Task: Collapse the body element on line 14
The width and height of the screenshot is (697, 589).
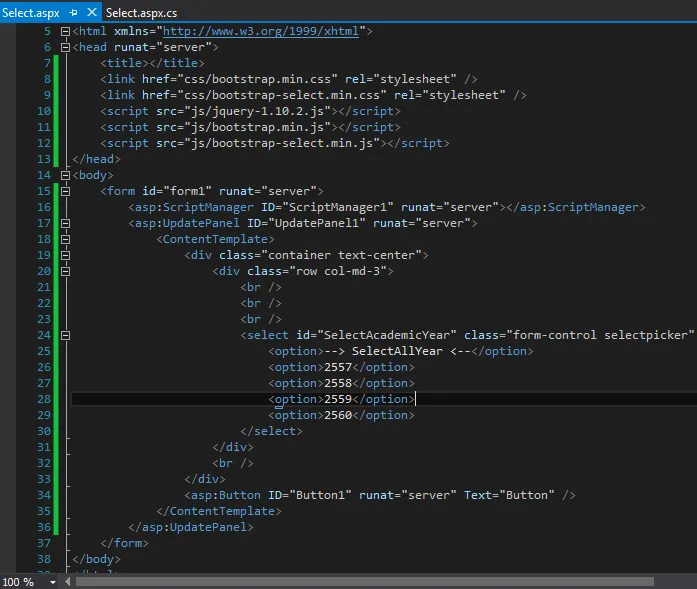Action: (65, 175)
